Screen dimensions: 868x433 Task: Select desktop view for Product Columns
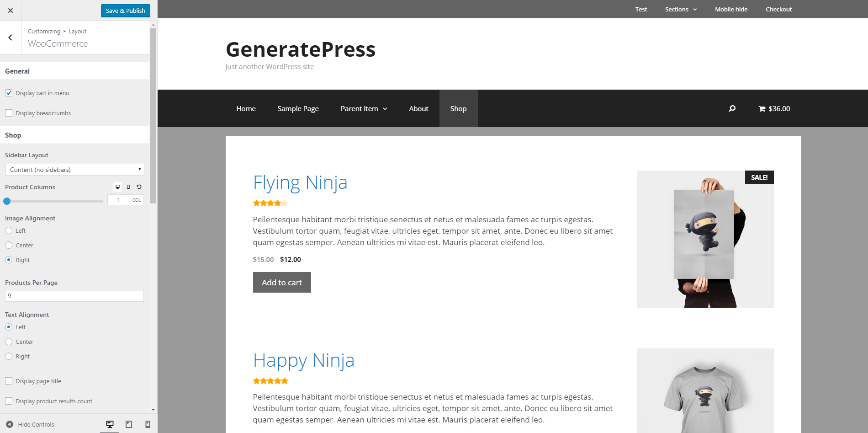pos(117,187)
